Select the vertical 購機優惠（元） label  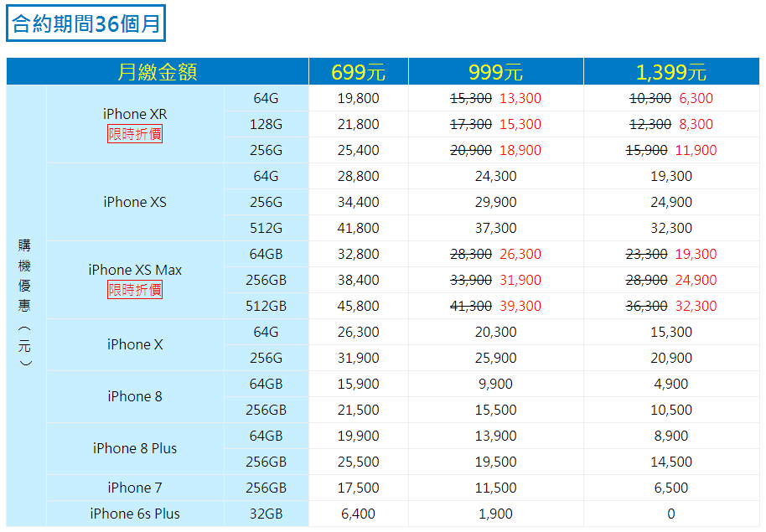(24, 303)
